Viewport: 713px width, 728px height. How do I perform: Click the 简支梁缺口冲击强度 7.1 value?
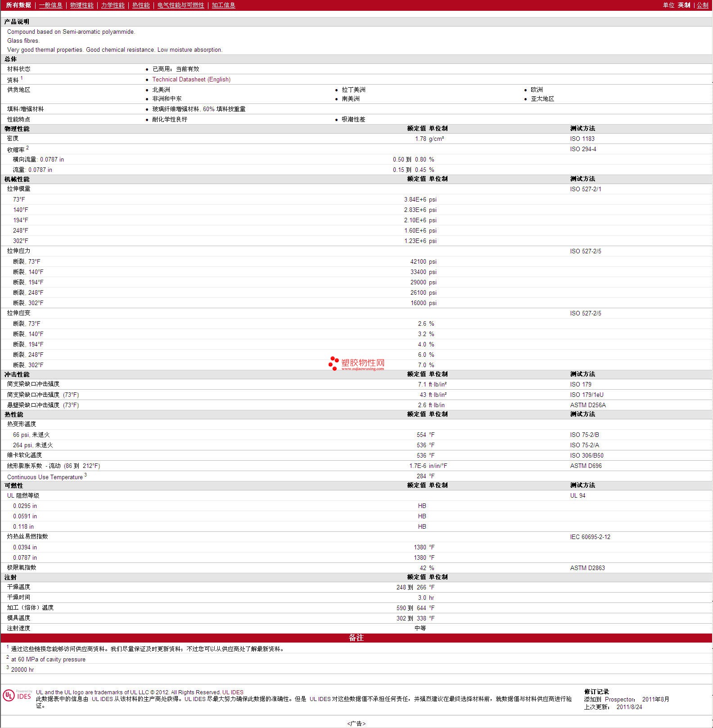(x=422, y=384)
